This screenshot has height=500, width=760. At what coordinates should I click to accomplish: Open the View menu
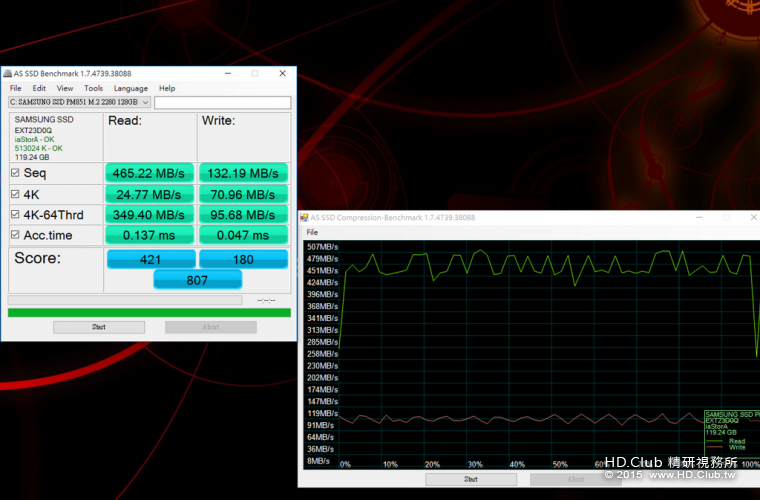tap(65, 88)
